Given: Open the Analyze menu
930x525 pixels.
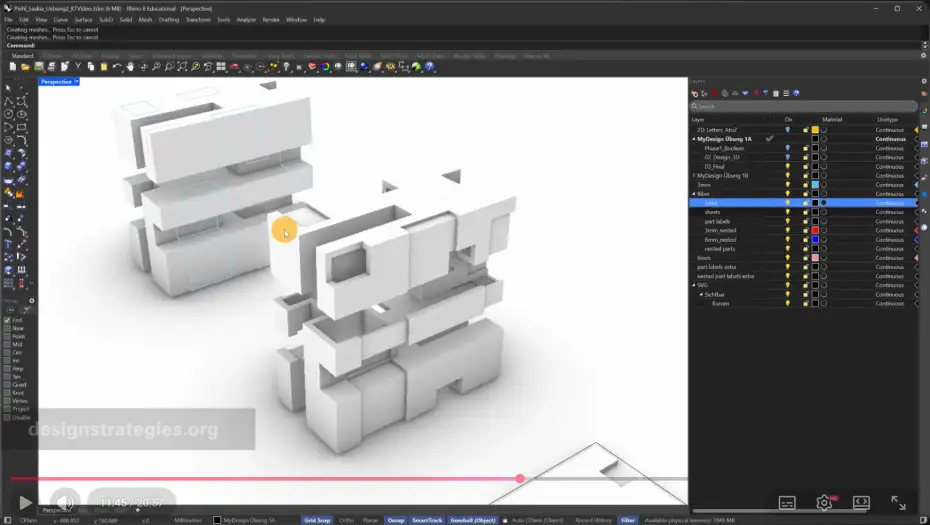Looking at the screenshot, I should (x=246, y=20).
